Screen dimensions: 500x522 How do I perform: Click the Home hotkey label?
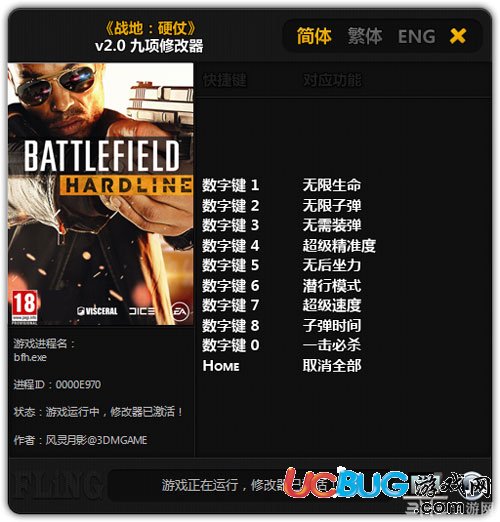click(x=221, y=366)
